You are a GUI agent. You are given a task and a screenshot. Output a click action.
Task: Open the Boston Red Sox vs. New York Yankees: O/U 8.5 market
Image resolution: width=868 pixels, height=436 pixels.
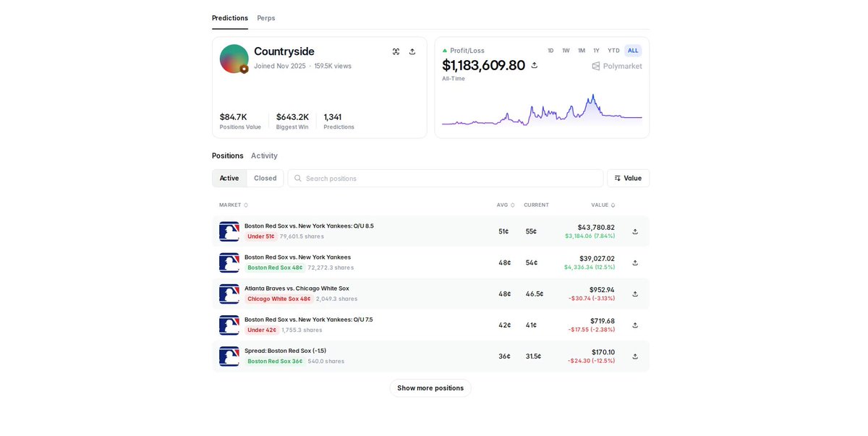309,226
